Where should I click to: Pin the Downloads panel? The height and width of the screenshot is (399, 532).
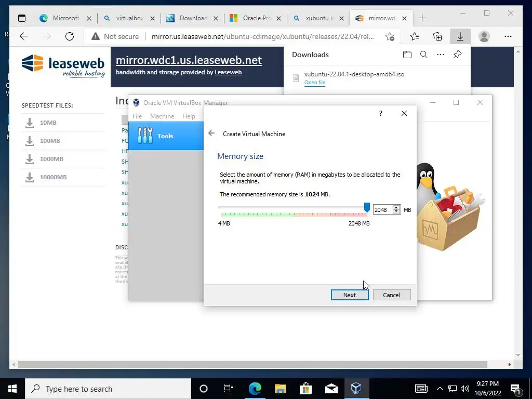(x=457, y=55)
